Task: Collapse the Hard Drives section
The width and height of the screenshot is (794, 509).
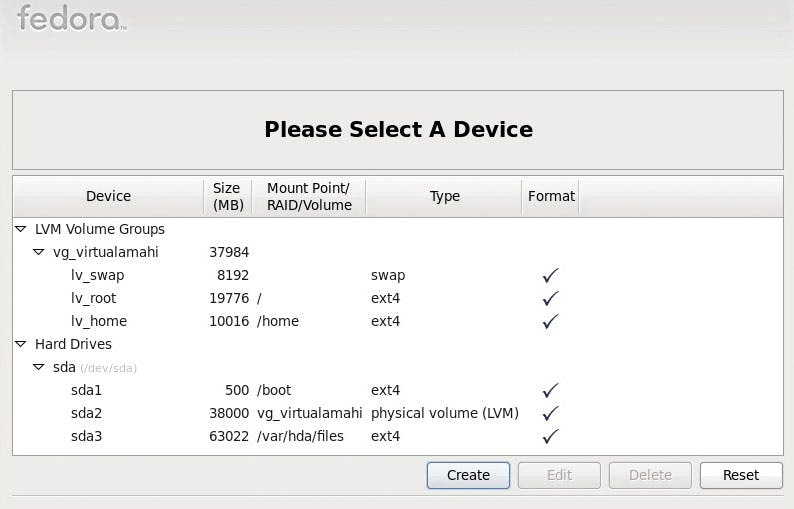Action: tap(21, 344)
